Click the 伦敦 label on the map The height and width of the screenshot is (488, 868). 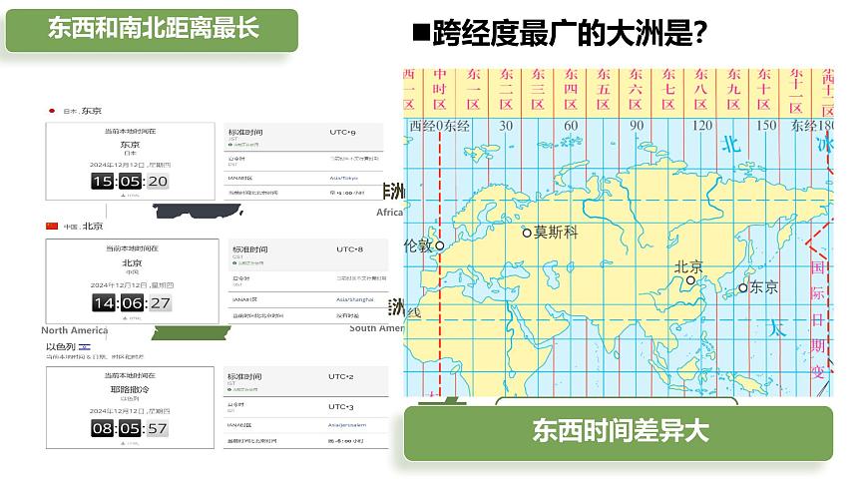coord(418,245)
